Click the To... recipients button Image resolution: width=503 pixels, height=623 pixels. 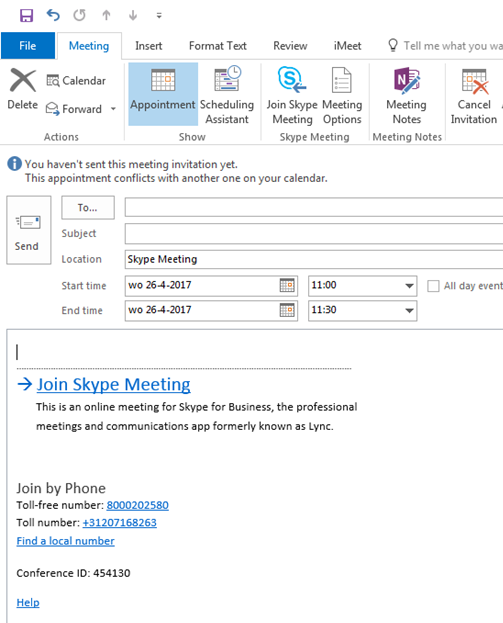(x=88, y=207)
